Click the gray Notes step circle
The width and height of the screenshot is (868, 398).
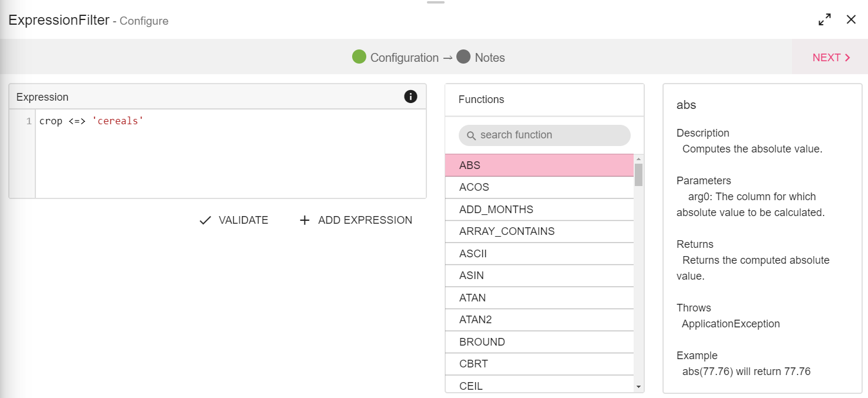tap(463, 57)
